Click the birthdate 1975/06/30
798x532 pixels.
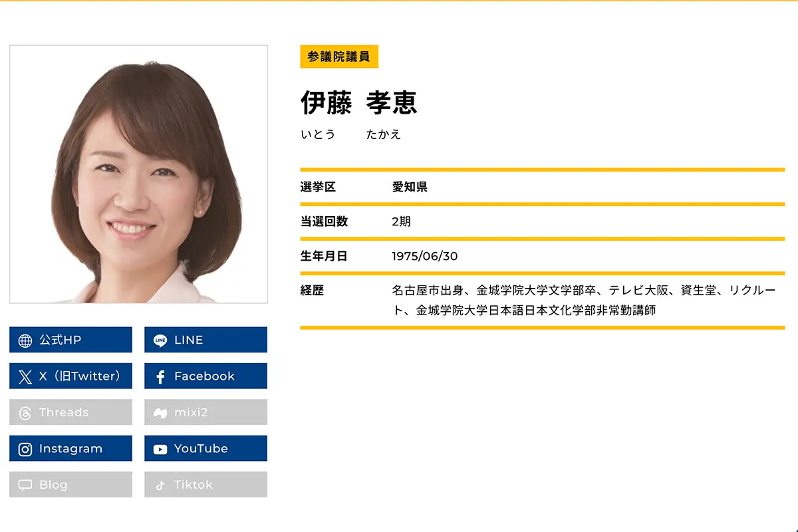tap(425, 256)
